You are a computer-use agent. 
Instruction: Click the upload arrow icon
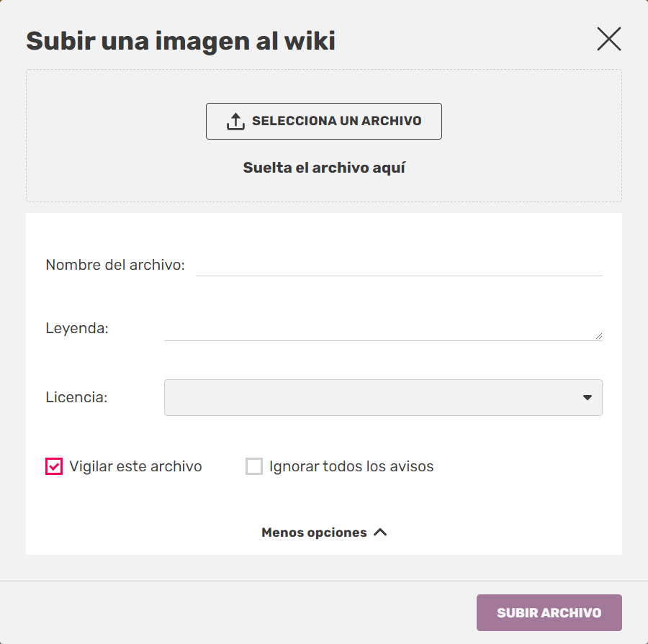coord(235,122)
